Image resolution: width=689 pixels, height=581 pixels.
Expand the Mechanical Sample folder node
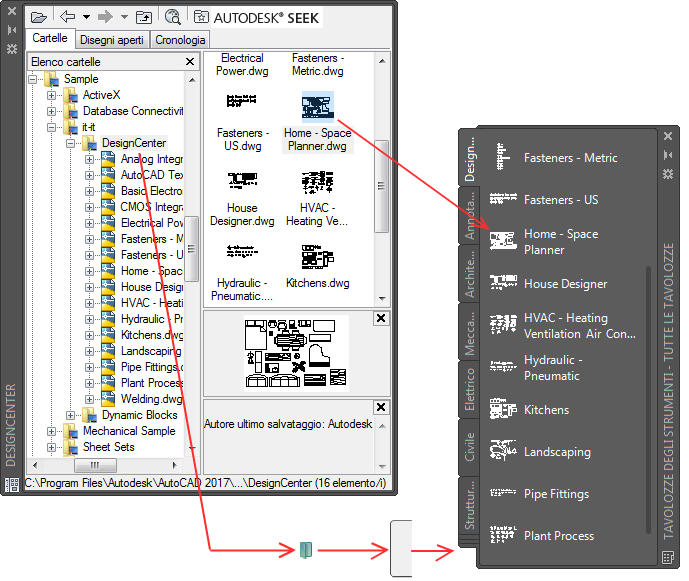tap(51, 431)
